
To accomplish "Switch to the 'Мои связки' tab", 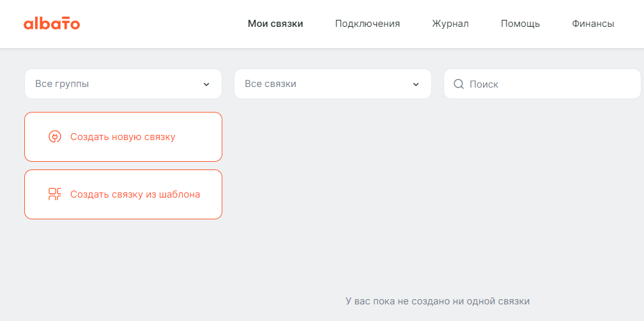I will 275,24.
